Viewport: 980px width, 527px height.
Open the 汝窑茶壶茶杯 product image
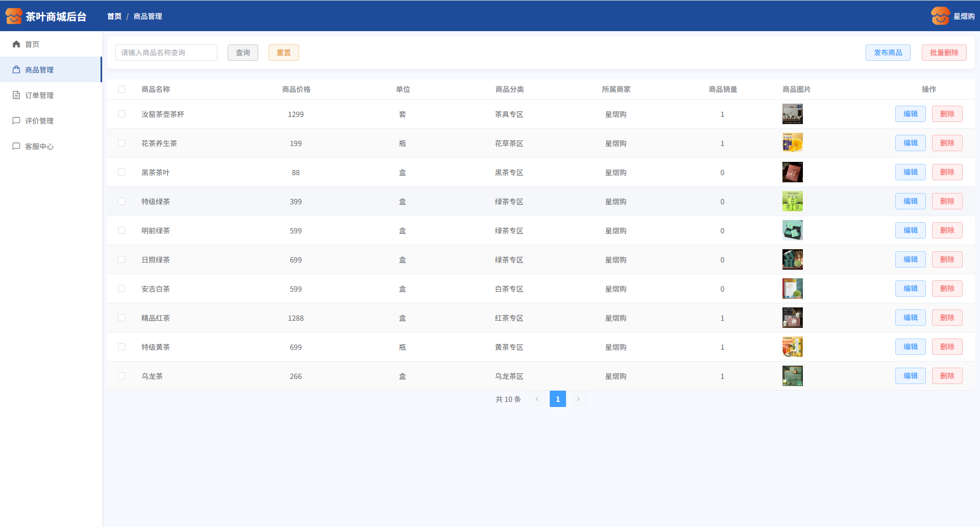[792, 114]
